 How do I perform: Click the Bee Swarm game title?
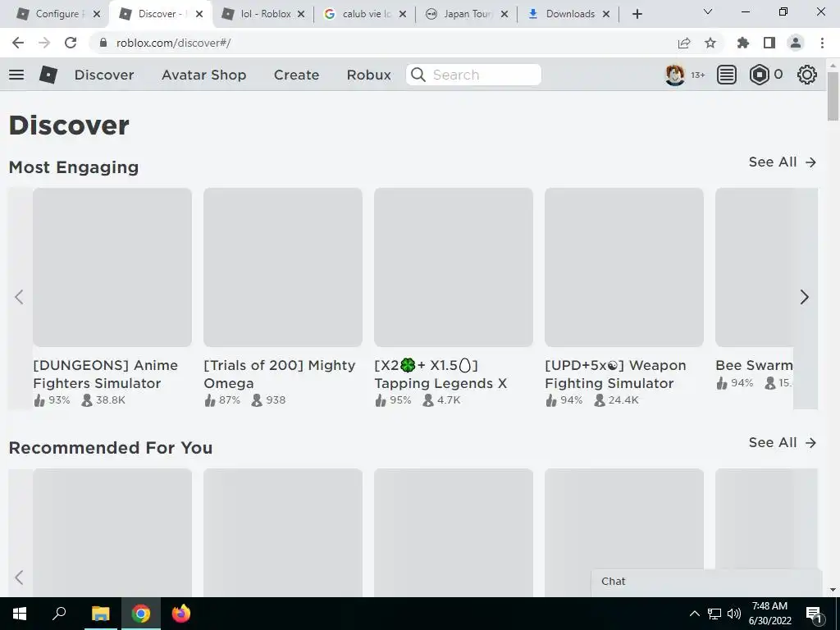point(754,365)
